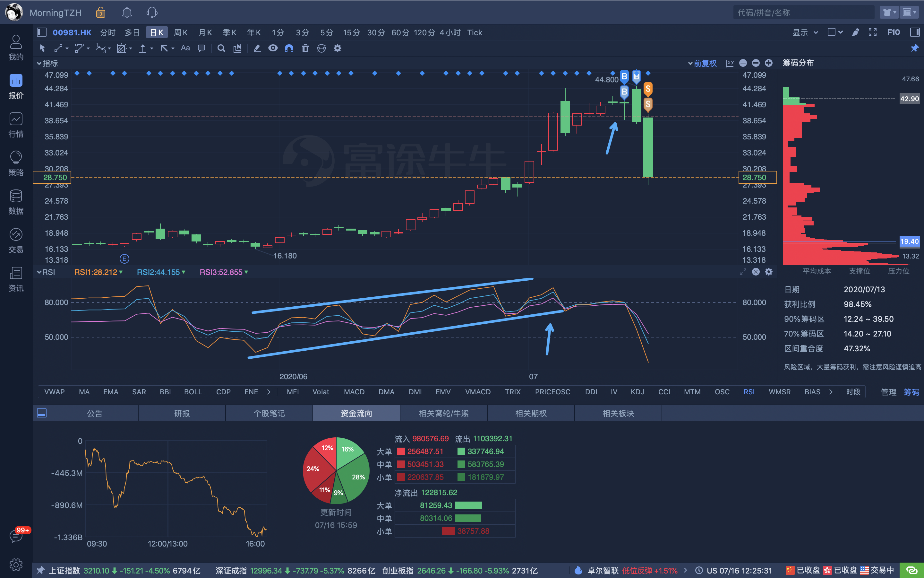
Task: Open the window layout dropdown
Action: [x=910, y=12]
